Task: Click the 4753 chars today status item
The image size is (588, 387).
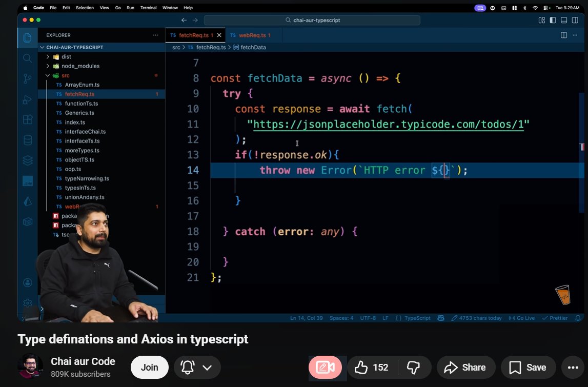Action: [x=477, y=318]
